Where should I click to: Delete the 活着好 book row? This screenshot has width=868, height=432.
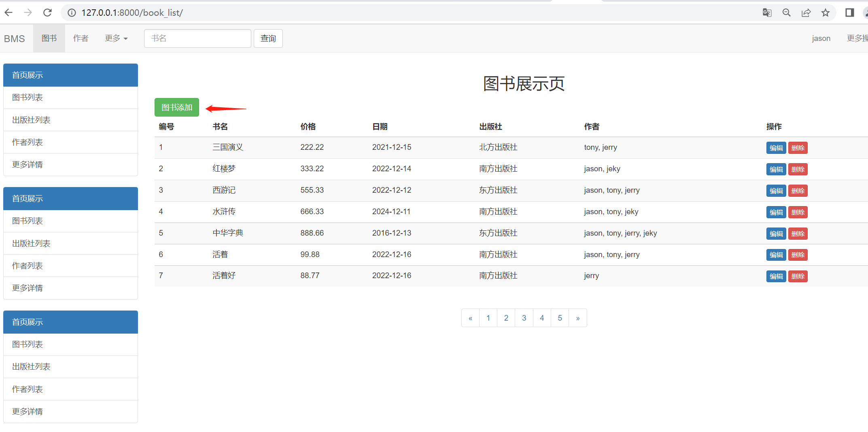pos(798,276)
